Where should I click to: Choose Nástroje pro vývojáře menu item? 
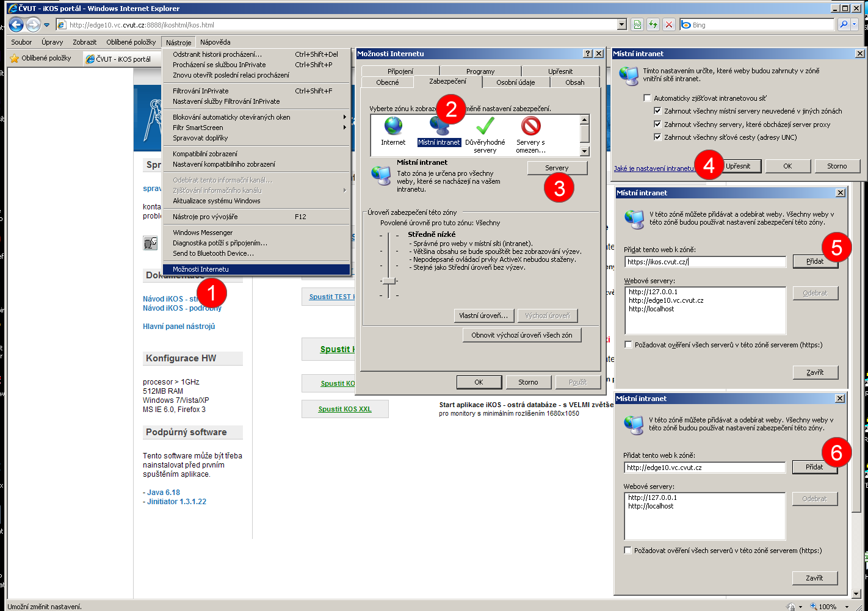click(256, 217)
